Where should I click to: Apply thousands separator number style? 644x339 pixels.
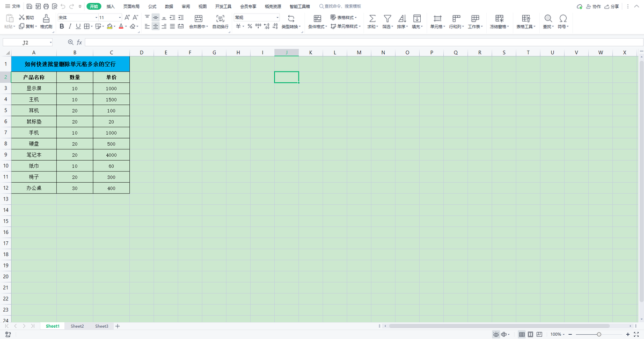click(258, 26)
